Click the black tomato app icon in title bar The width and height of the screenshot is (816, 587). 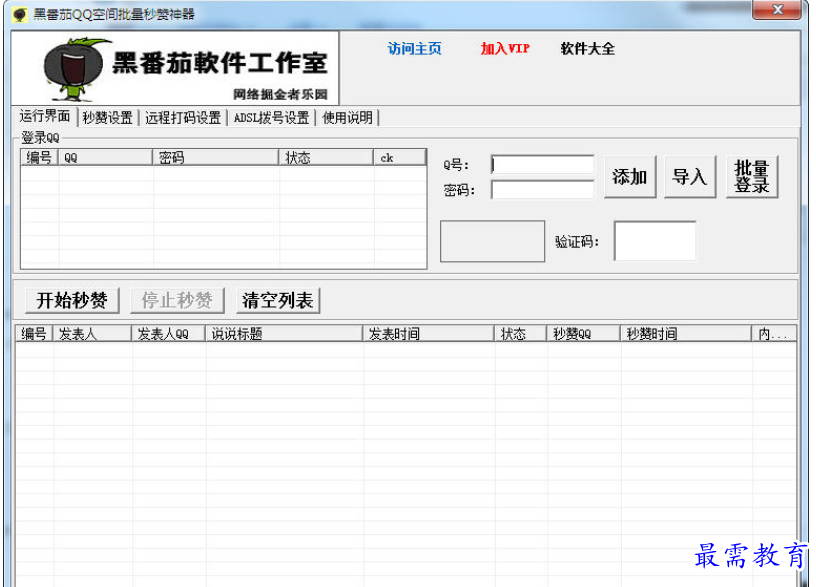click(x=20, y=14)
